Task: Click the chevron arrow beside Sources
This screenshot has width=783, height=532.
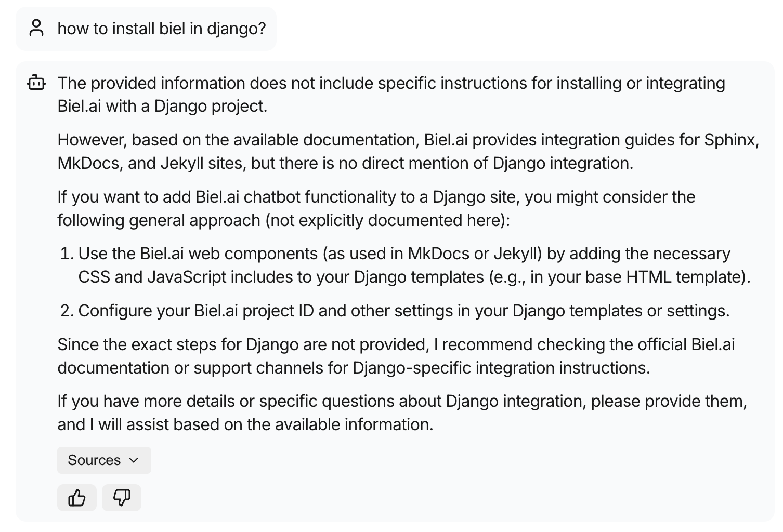Action: (134, 460)
